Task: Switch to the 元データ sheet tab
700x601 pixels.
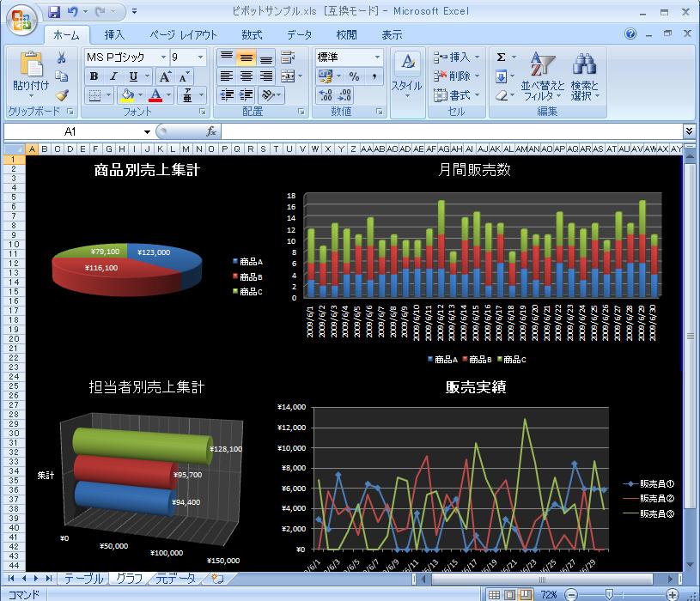Action: [175, 579]
